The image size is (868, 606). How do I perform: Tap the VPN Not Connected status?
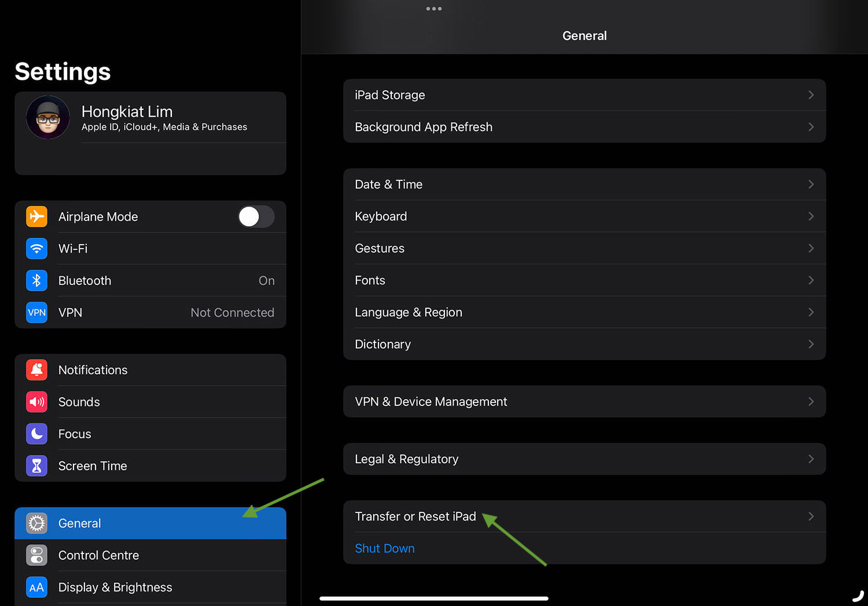click(233, 312)
